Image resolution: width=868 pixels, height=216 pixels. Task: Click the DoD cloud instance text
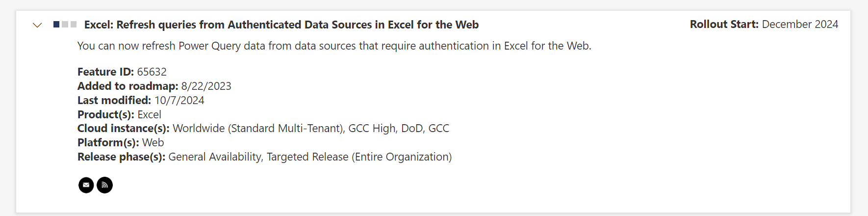412,128
